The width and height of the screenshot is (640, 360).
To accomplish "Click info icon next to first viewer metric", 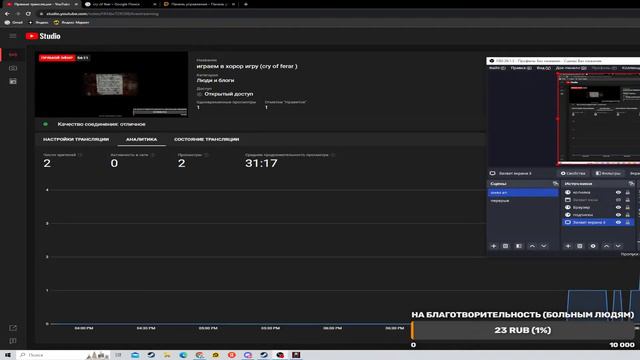I will pos(80,155).
